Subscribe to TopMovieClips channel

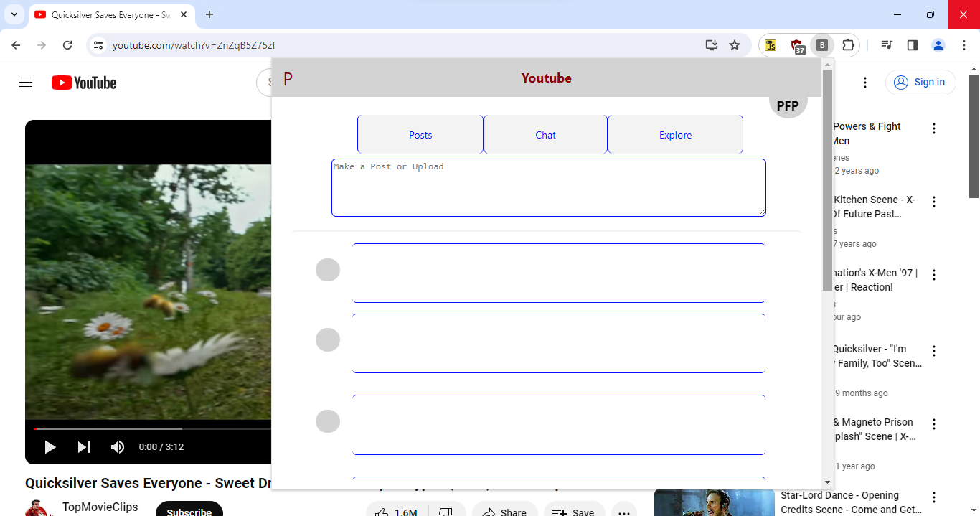189,511
